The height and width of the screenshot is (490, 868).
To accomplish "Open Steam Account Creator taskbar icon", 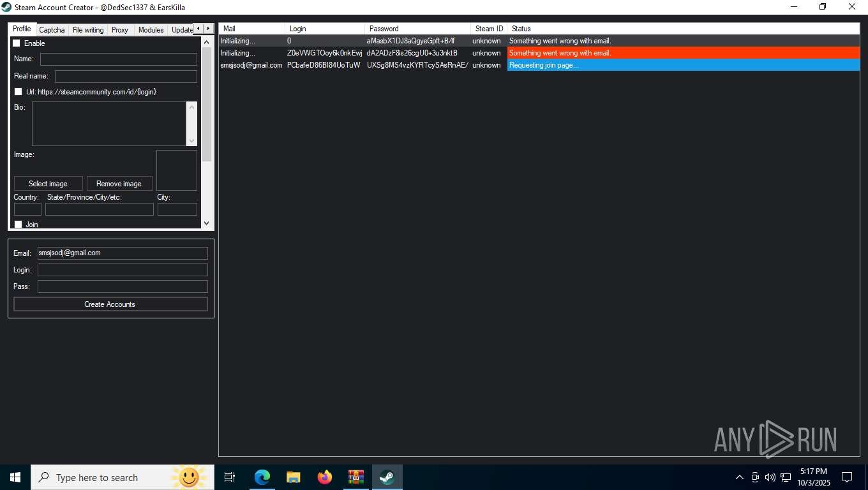I will 387,477.
